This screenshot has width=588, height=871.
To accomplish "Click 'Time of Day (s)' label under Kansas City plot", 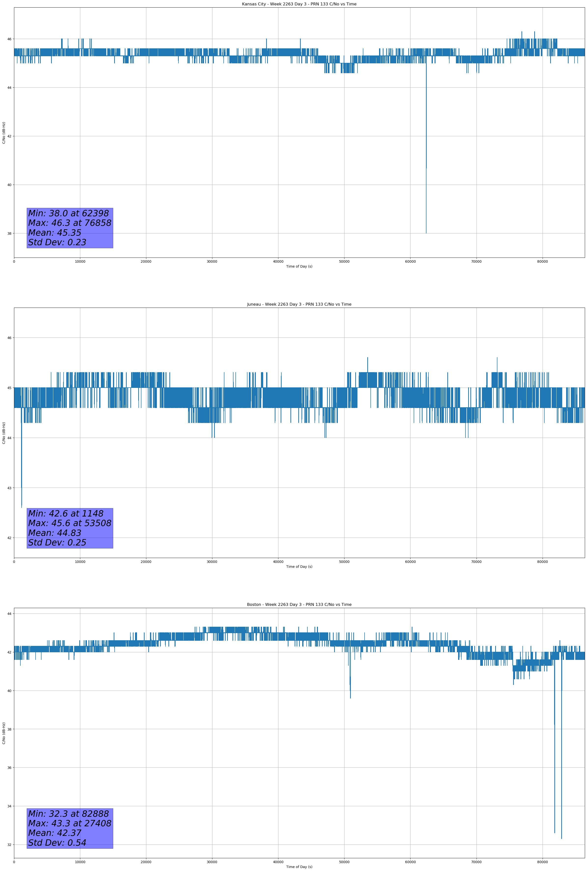I will point(299,266).
